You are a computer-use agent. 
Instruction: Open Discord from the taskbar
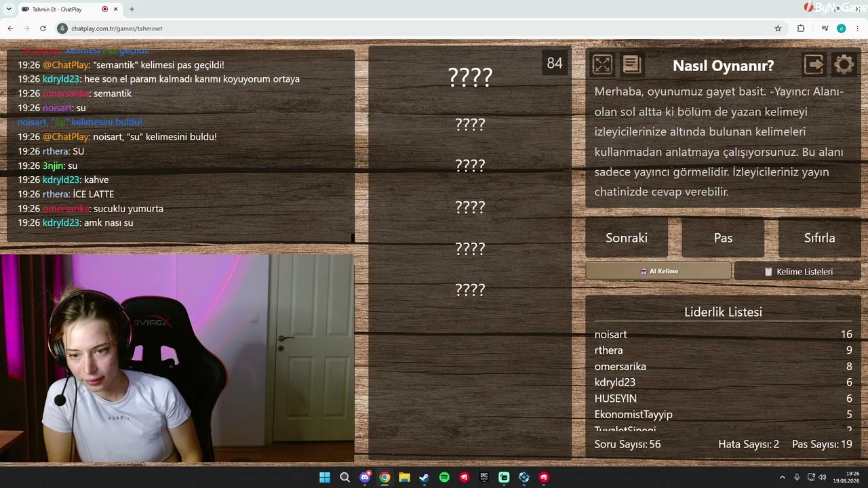pos(365,477)
